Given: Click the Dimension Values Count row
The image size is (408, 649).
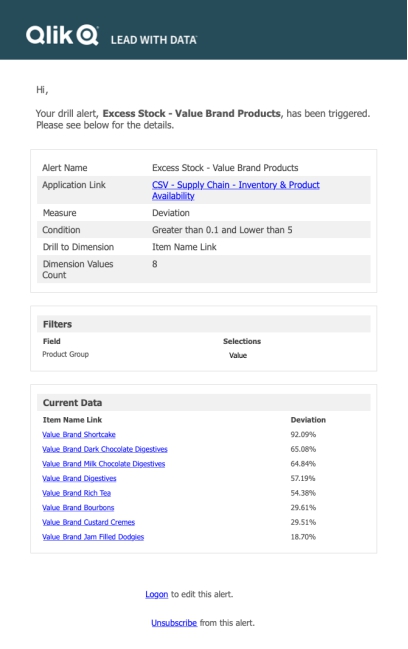Looking at the screenshot, I should [204, 269].
